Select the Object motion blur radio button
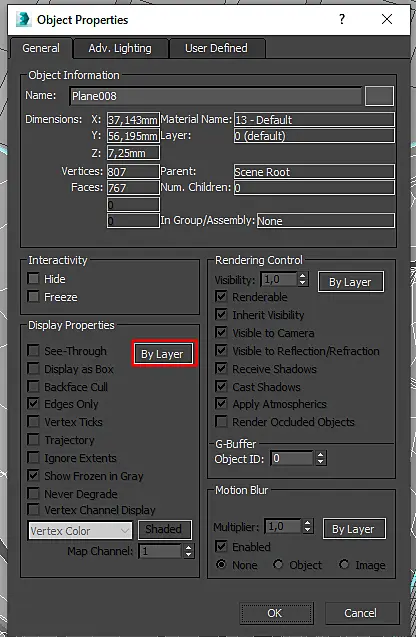 (278, 565)
